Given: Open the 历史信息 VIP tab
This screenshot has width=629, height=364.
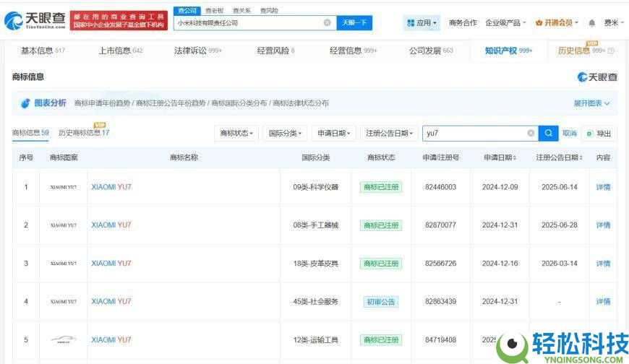Looking at the screenshot, I should click(x=586, y=51).
